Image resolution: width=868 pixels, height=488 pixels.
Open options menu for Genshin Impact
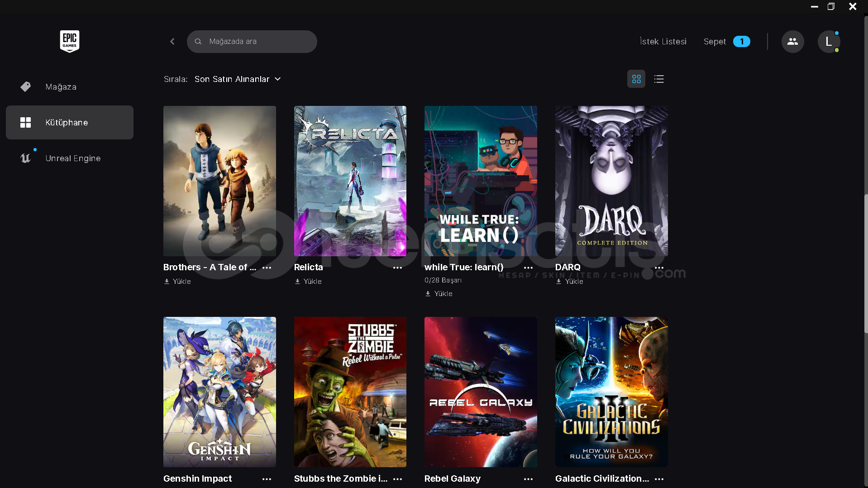pos(267,479)
